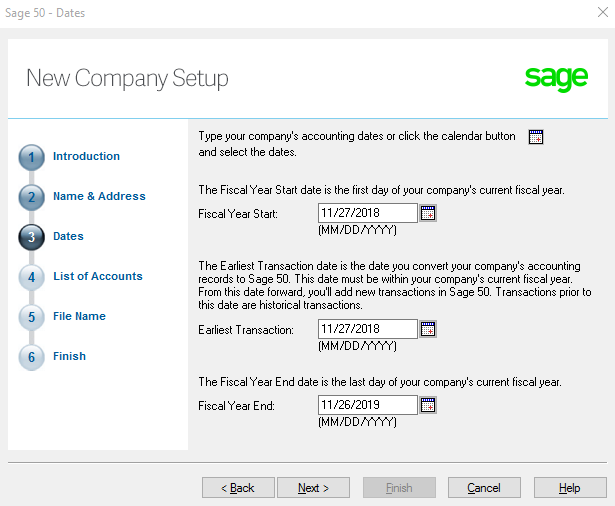Click the disabled Finish button

[x=399, y=488]
